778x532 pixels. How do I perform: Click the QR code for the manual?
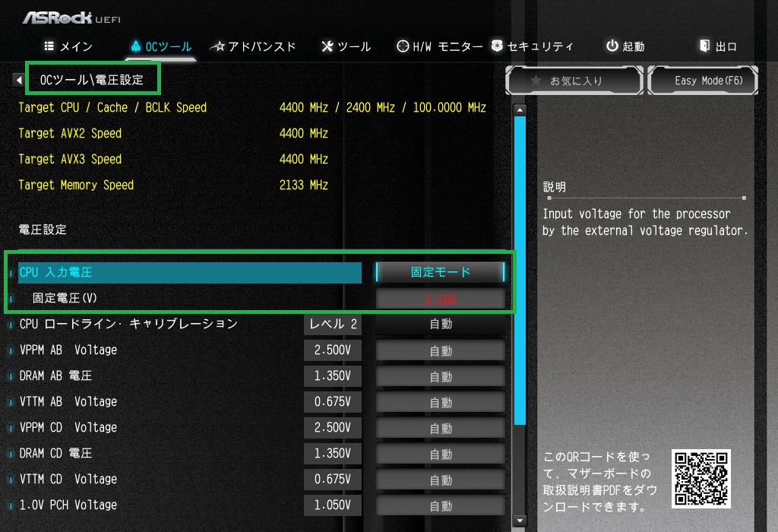click(701, 479)
